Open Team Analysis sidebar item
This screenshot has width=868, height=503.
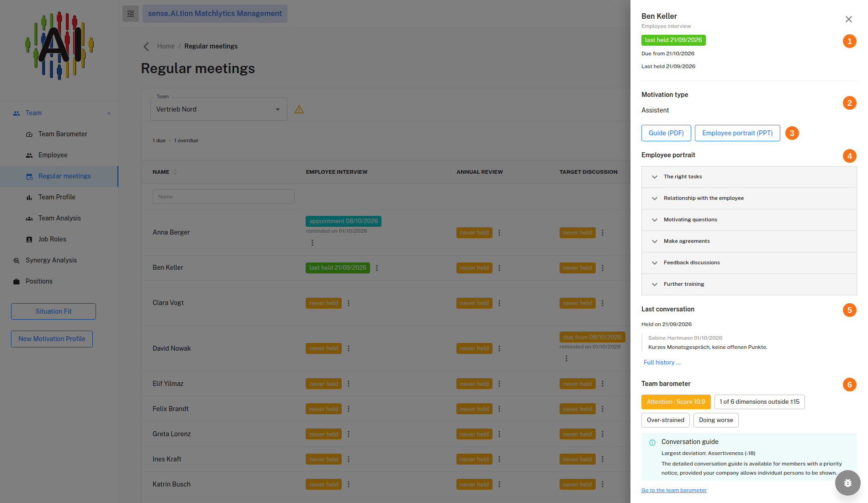[59, 218]
